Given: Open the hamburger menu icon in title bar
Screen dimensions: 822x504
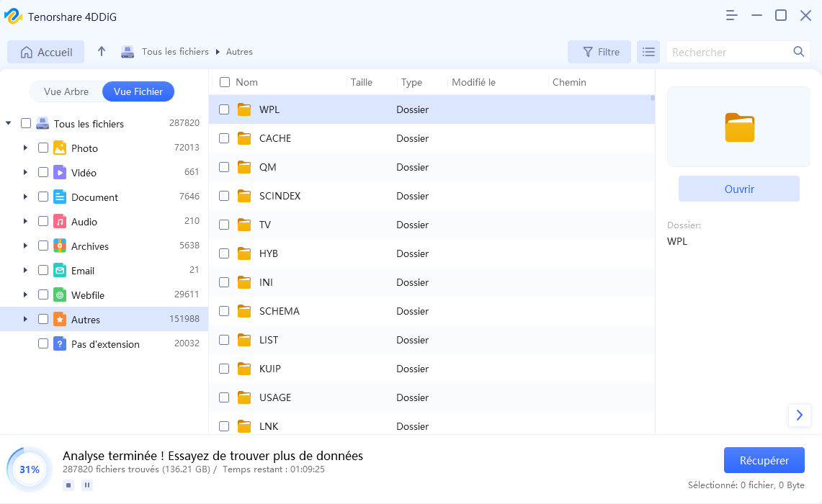Looking at the screenshot, I should tap(732, 15).
